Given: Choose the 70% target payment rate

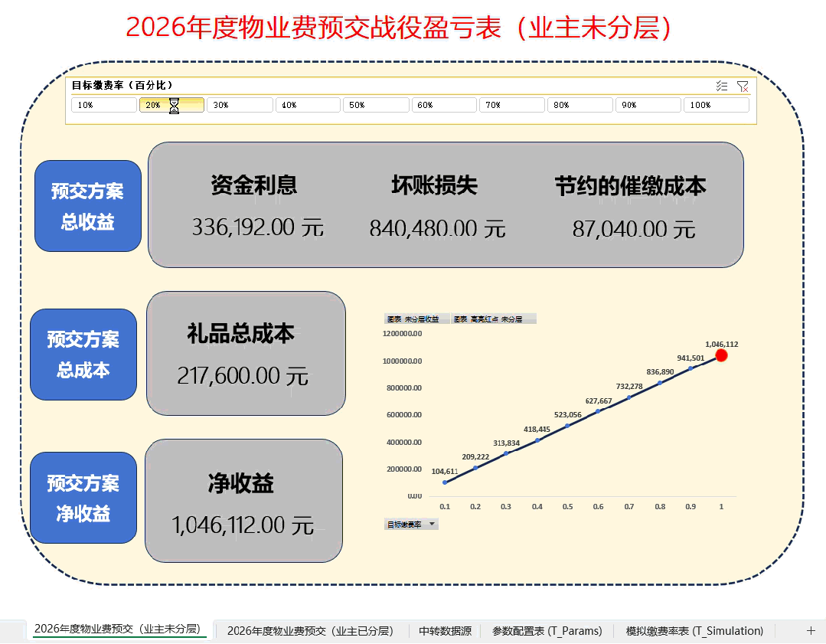Looking at the screenshot, I should pos(511,105).
